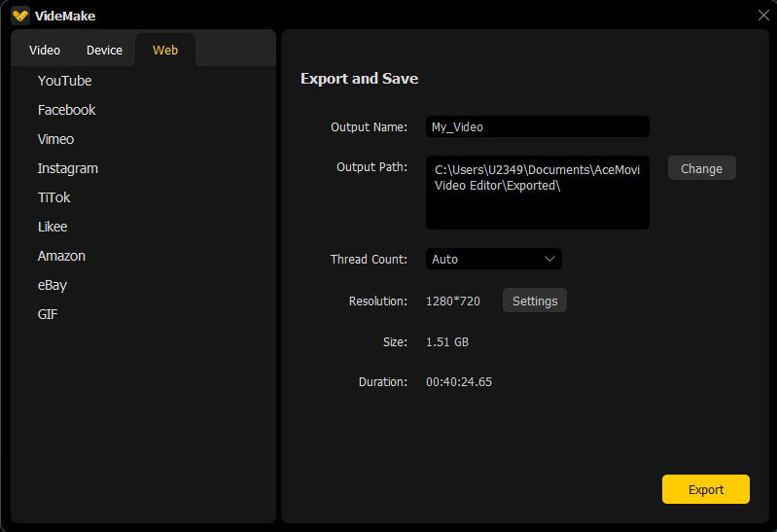777x532 pixels.
Task: Close the VideMake export window
Action: (763, 16)
